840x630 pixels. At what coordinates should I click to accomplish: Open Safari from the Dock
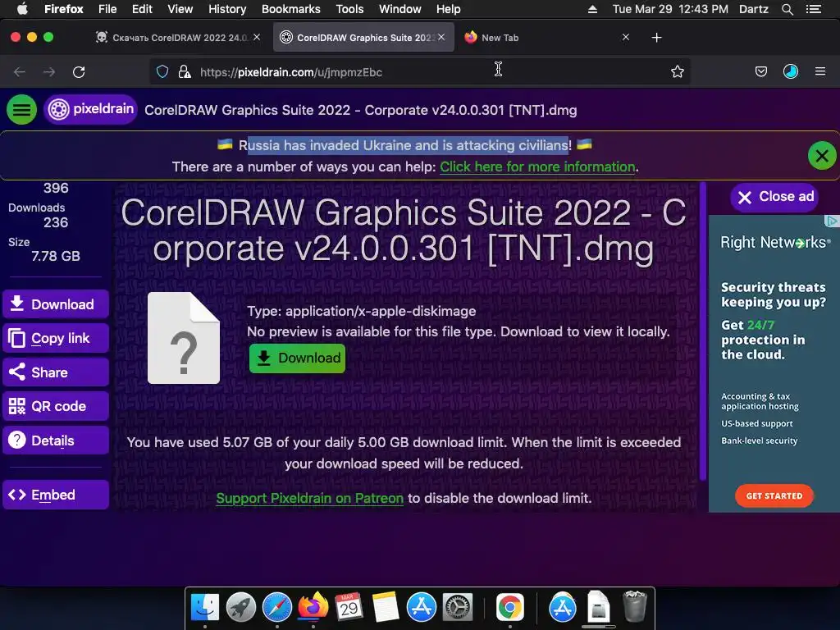coord(277,607)
